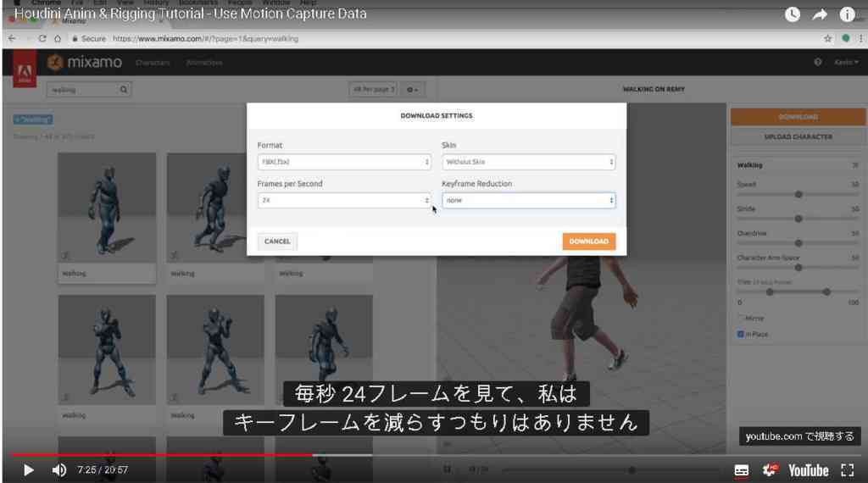Adjust the Speed slider

tap(798, 195)
